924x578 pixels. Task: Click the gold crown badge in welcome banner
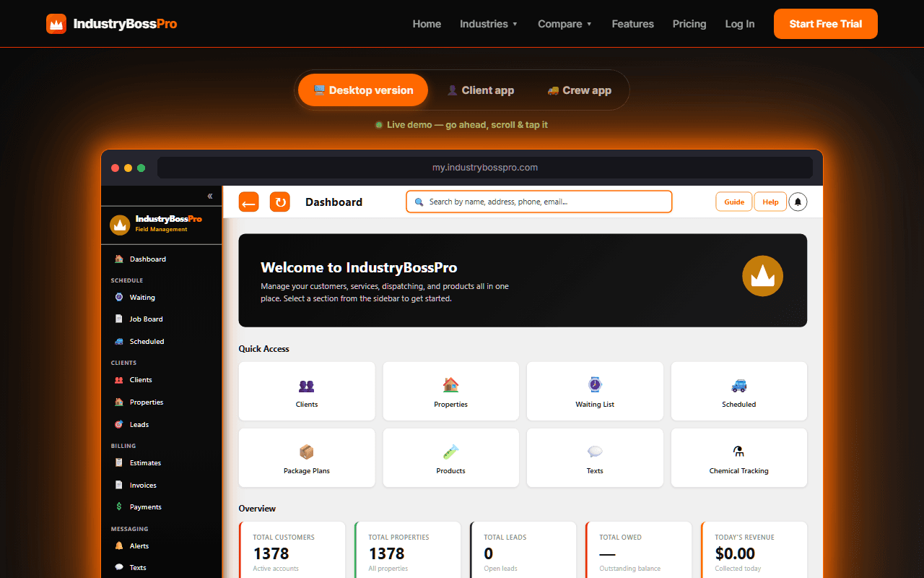(x=762, y=276)
